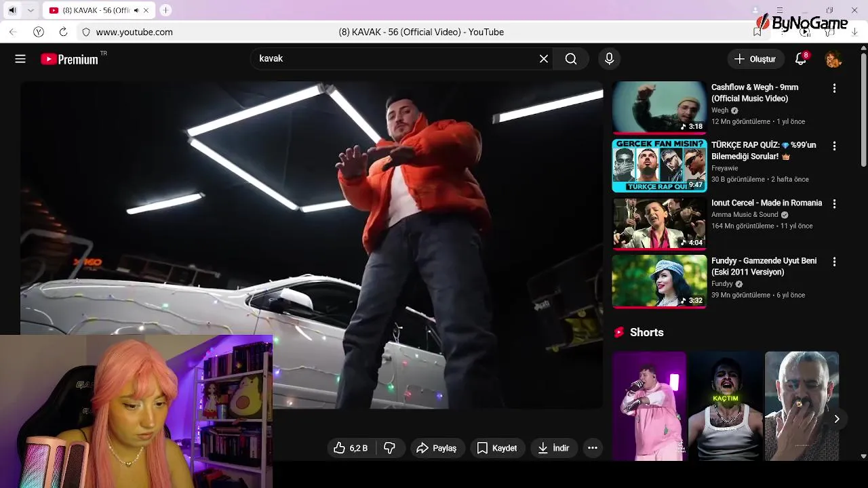This screenshot has width=868, height=488.
Task: Open options for TÜRKÇE RAP QUİZ video
Action: pos(834,146)
